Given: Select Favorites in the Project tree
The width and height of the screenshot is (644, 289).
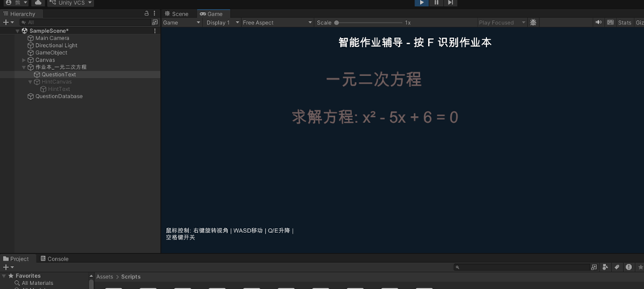Looking at the screenshot, I should 28,276.
